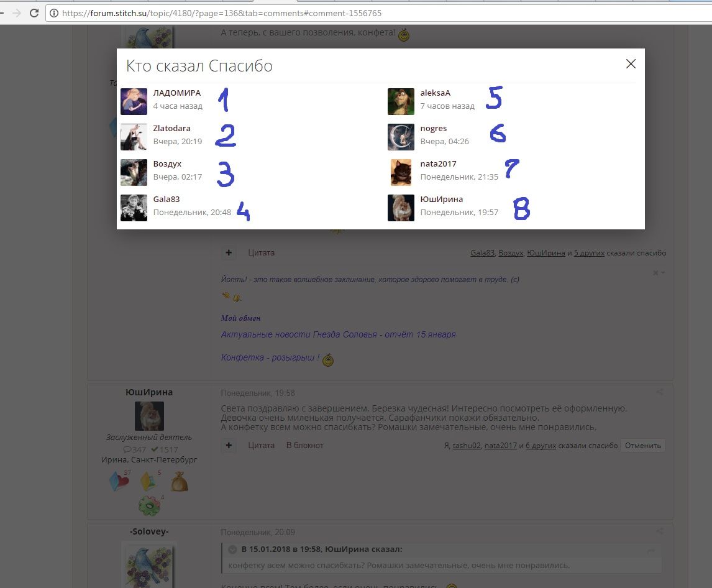The height and width of the screenshot is (588, 712).
Task: Open Zlatodara's profile name link
Action: click(x=171, y=129)
